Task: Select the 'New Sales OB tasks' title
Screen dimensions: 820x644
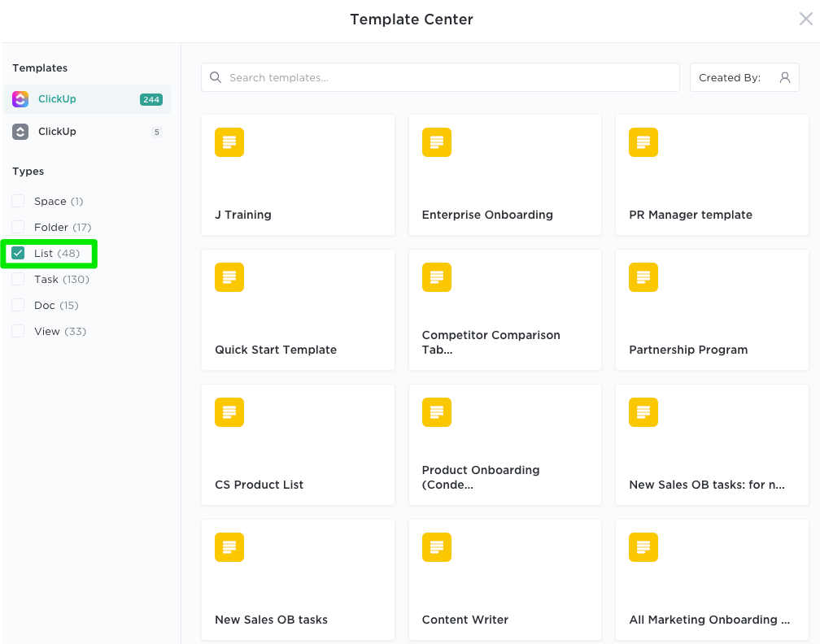Action: pyautogui.click(x=271, y=620)
